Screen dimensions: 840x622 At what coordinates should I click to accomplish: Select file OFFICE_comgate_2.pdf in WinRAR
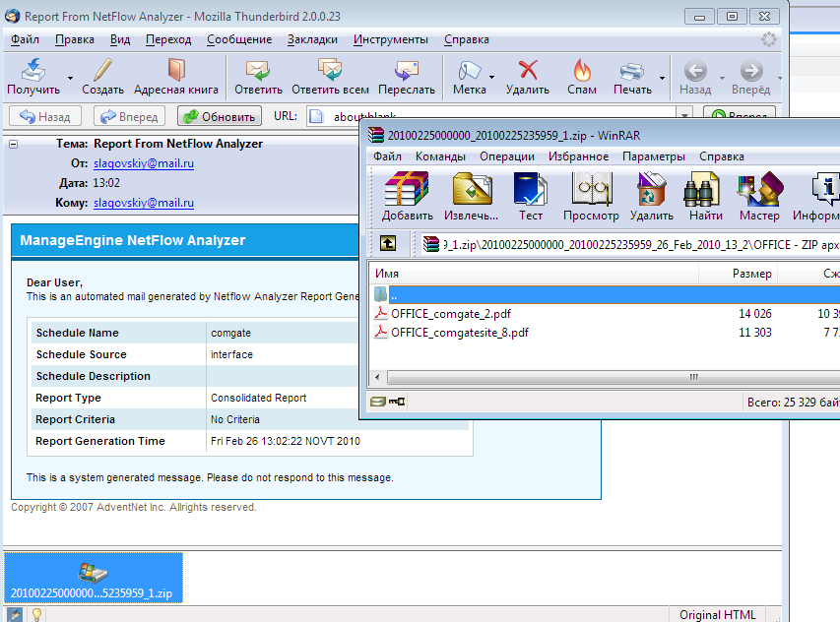pos(451,314)
